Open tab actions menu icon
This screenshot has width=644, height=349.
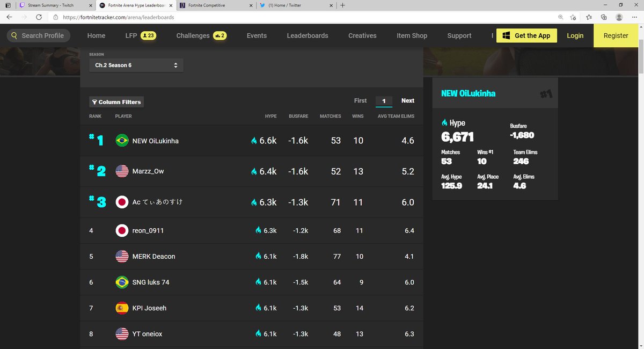pyautogui.click(x=8, y=5)
